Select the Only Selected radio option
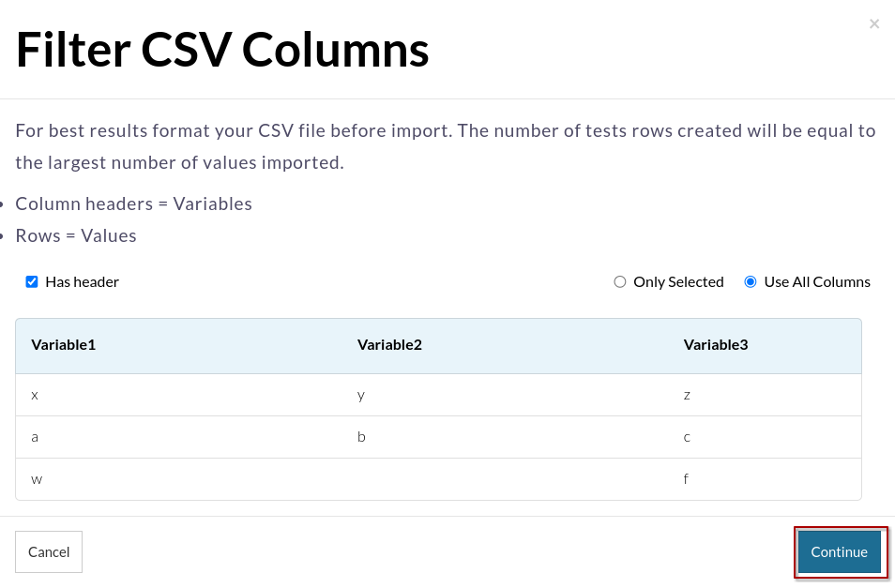 [620, 281]
